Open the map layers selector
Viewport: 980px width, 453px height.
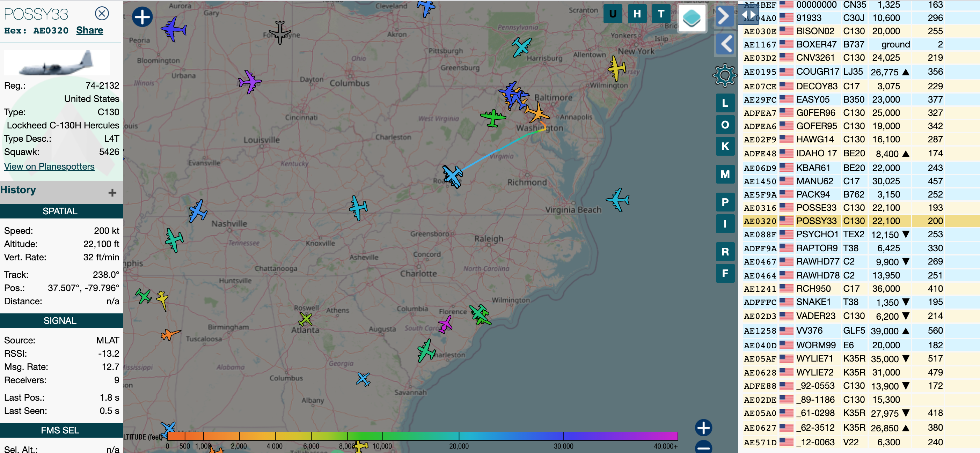(691, 17)
